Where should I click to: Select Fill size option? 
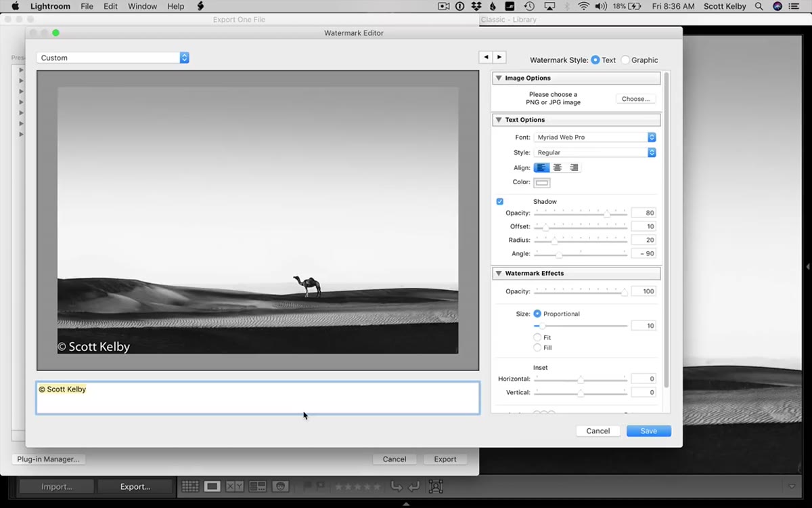(x=537, y=347)
